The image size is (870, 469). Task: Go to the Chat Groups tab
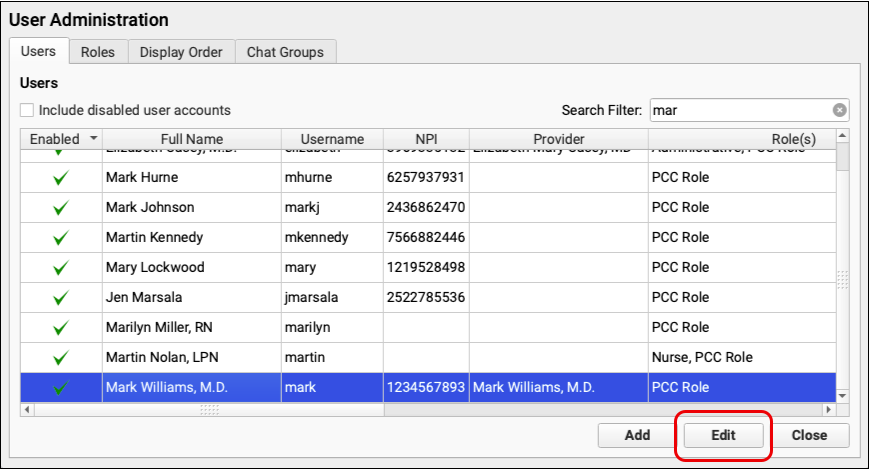tap(286, 52)
